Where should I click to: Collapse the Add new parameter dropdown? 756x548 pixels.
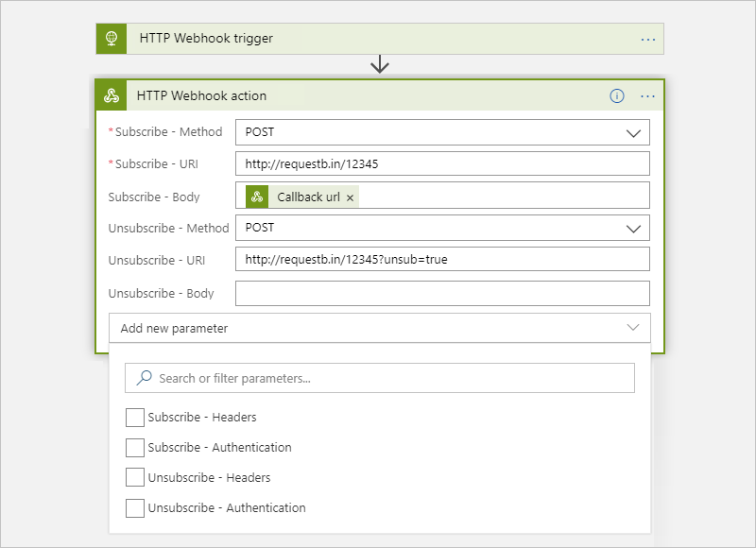point(633,327)
